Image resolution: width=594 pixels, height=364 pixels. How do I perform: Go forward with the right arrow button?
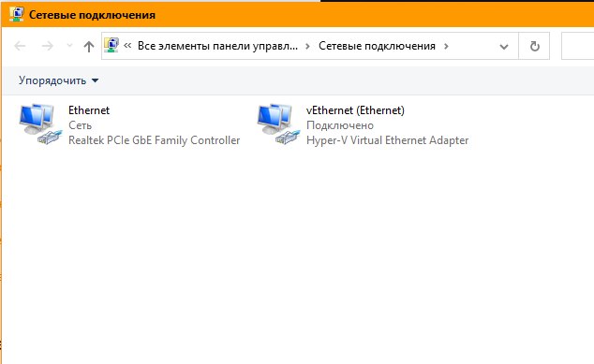[x=48, y=46]
